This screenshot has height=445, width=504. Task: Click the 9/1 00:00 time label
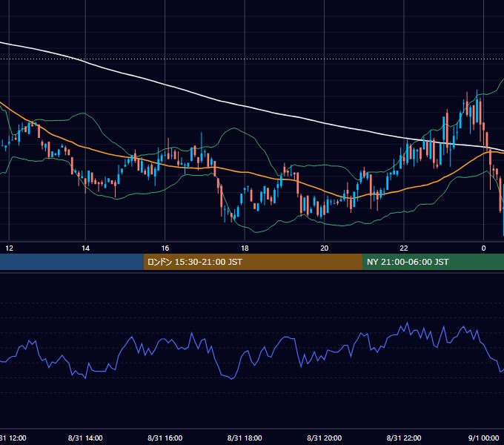[x=483, y=438]
